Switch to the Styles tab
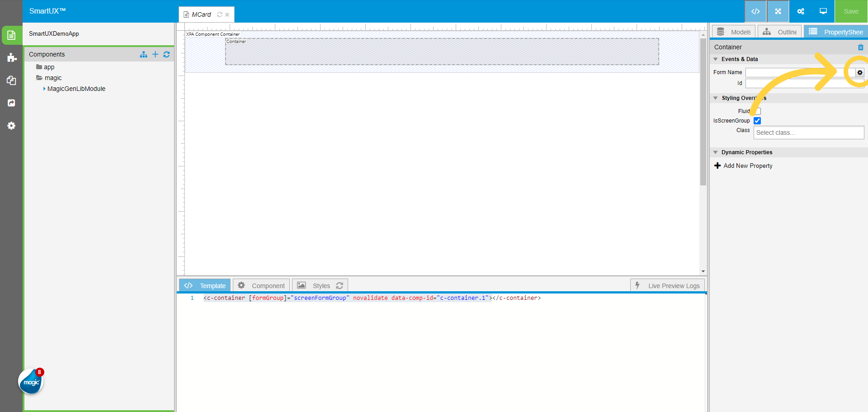The image size is (868, 412). tap(321, 286)
